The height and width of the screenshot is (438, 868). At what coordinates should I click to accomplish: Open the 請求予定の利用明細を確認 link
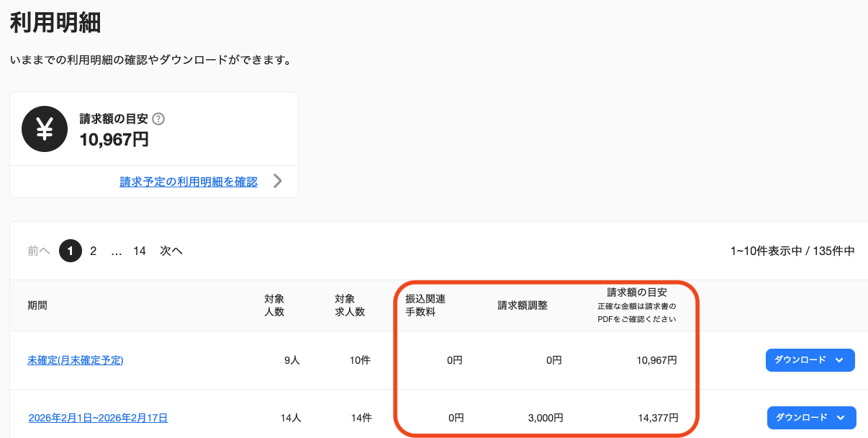point(189,182)
